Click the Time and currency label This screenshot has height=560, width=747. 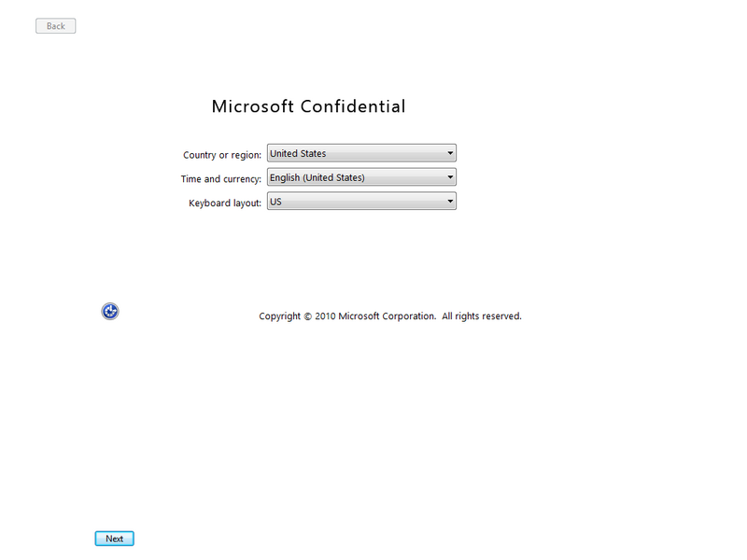point(221,179)
